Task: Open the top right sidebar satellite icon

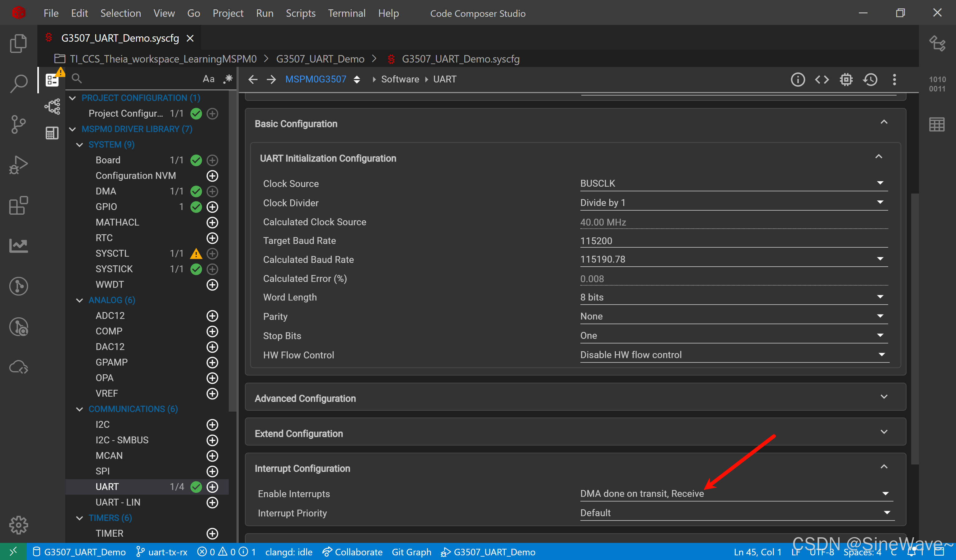Action: click(937, 43)
